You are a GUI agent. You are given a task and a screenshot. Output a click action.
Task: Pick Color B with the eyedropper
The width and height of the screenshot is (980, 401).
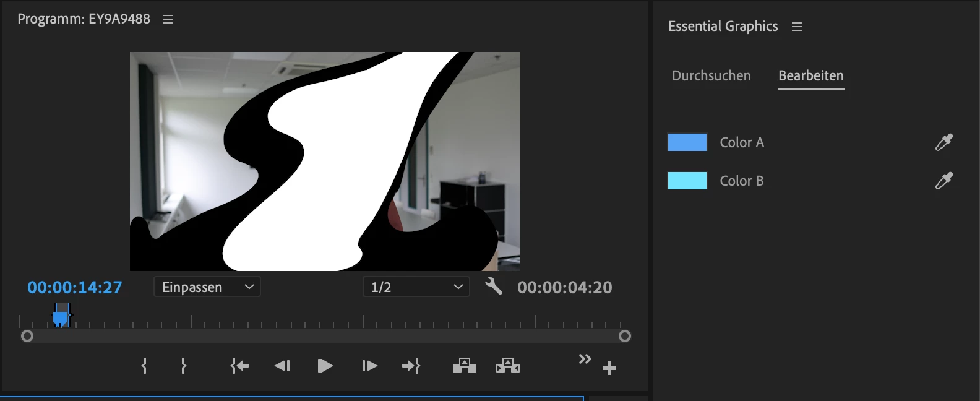(x=944, y=181)
